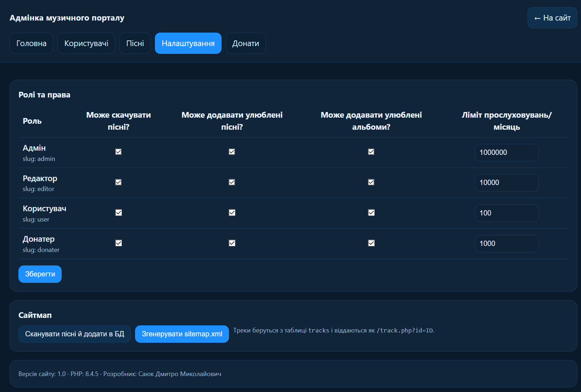Select the Налаштування tab
Image resolution: width=581 pixels, height=392 pixels.
[x=188, y=43]
